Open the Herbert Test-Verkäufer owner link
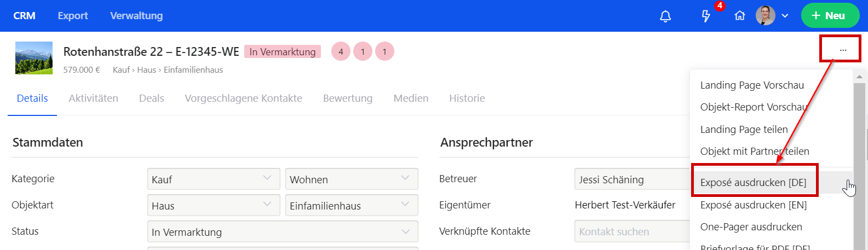 pyautogui.click(x=625, y=205)
